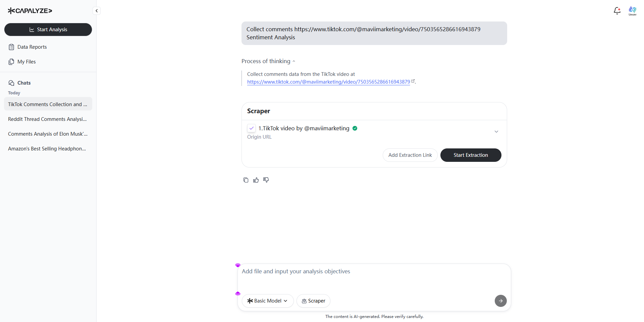Copy the response with the copy icon

tap(246, 180)
